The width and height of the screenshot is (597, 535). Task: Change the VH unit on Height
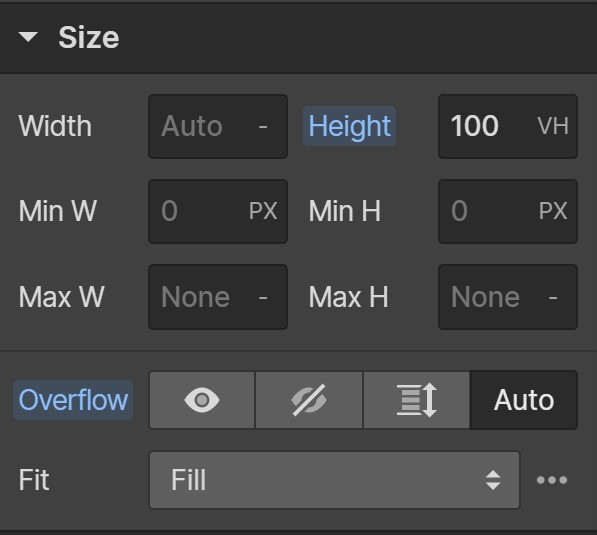[553, 126]
